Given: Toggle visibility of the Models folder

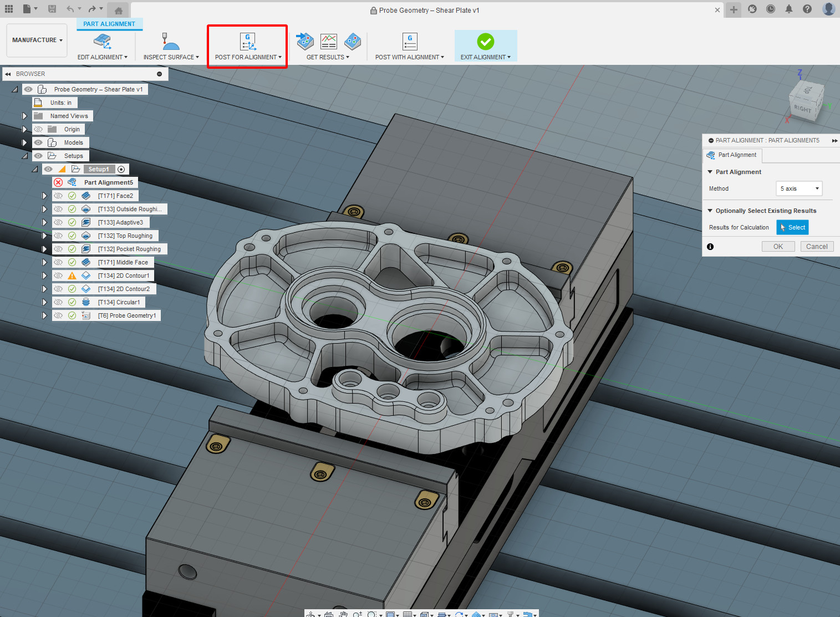Looking at the screenshot, I should 38,142.
